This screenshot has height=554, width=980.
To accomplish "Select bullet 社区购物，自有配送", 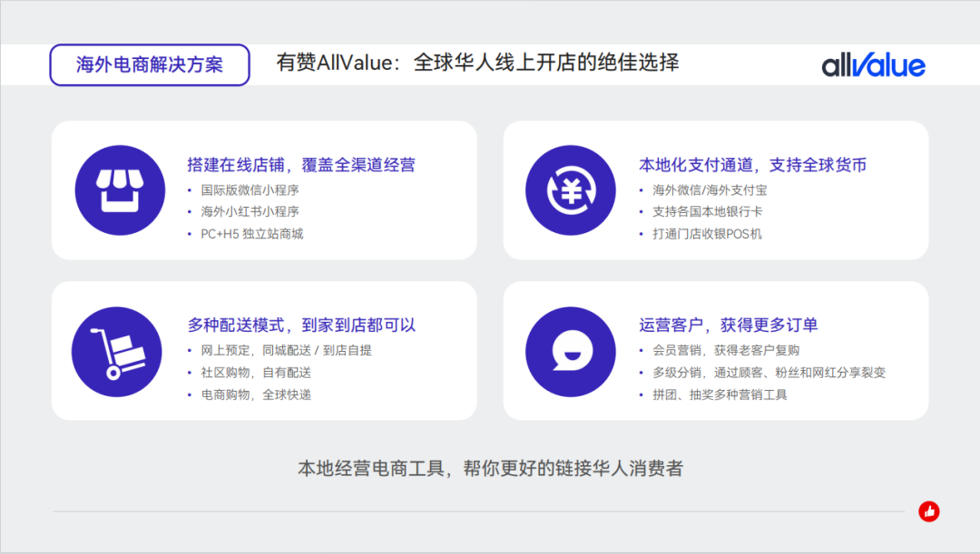I will tap(256, 373).
